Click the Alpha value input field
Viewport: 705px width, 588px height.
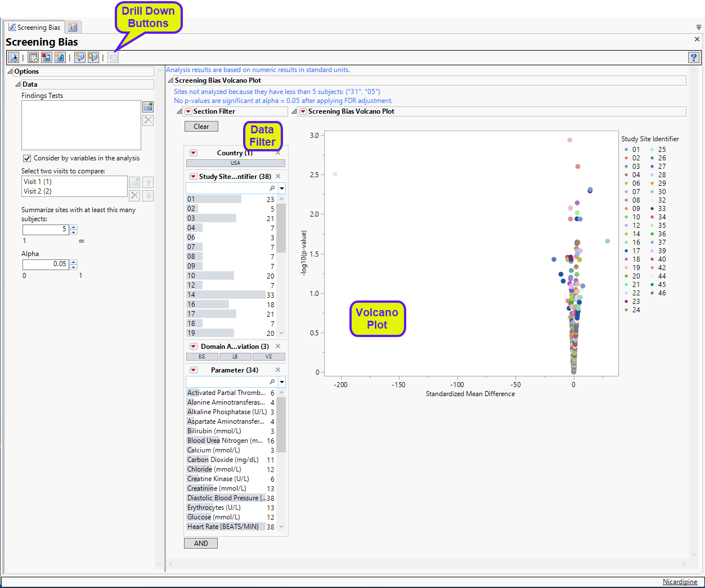coord(46,264)
